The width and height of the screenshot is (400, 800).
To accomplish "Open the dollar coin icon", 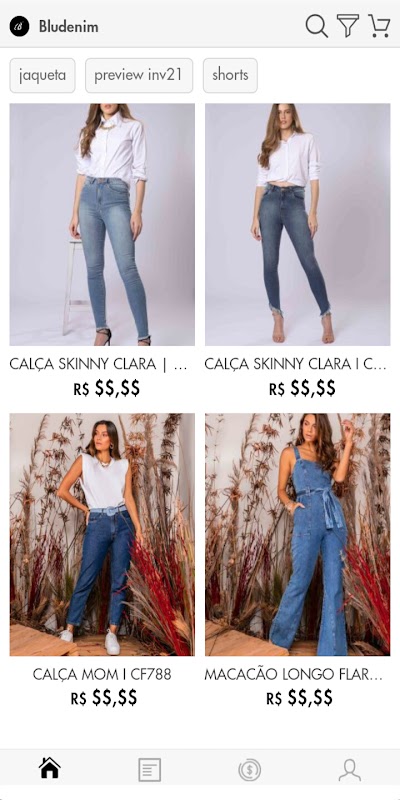I will coord(249,769).
